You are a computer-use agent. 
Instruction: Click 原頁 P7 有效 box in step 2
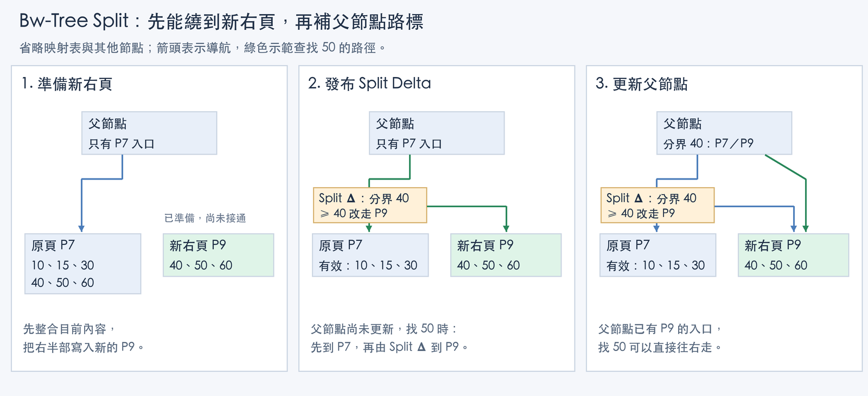click(x=371, y=255)
